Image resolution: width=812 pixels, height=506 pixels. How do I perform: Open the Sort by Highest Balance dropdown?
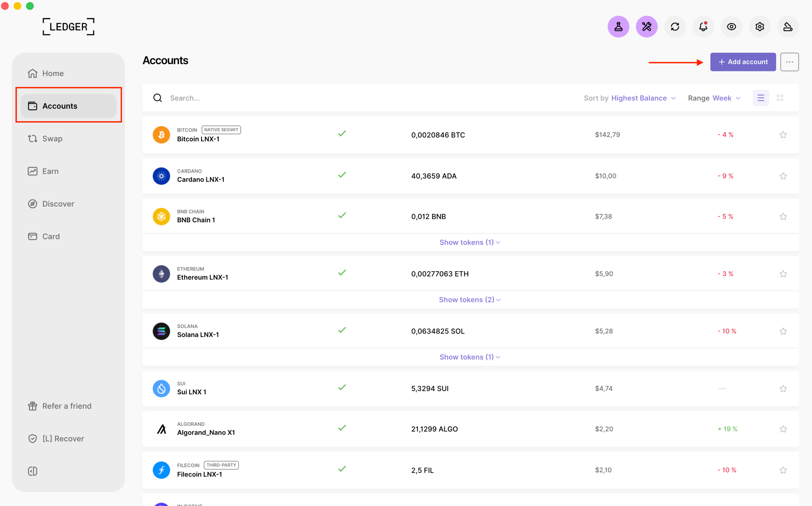coord(630,98)
